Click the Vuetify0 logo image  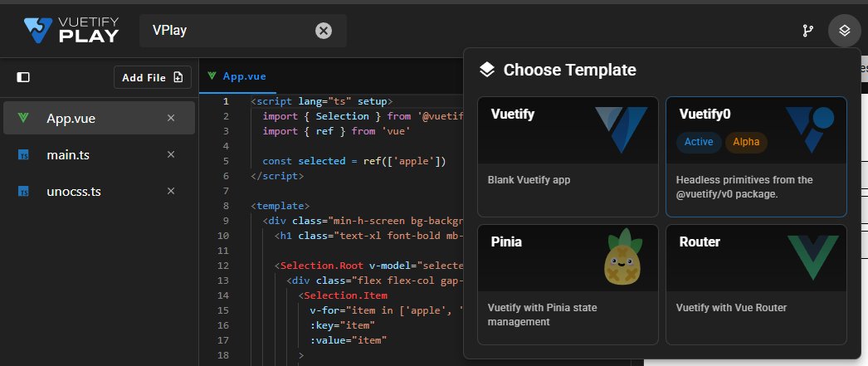[809, 129]
